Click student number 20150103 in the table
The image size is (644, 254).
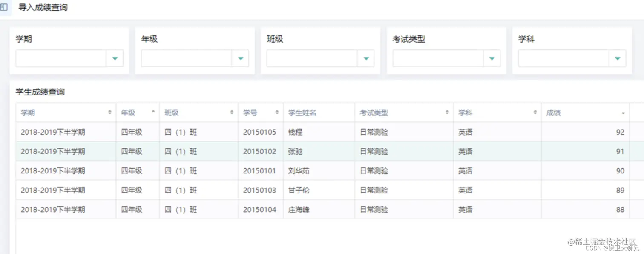[259, 190]
